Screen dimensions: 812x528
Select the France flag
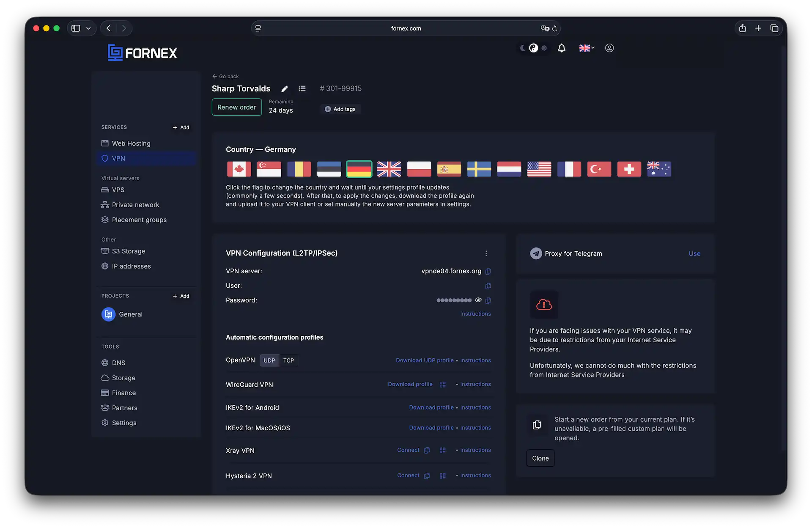point(569,169)
